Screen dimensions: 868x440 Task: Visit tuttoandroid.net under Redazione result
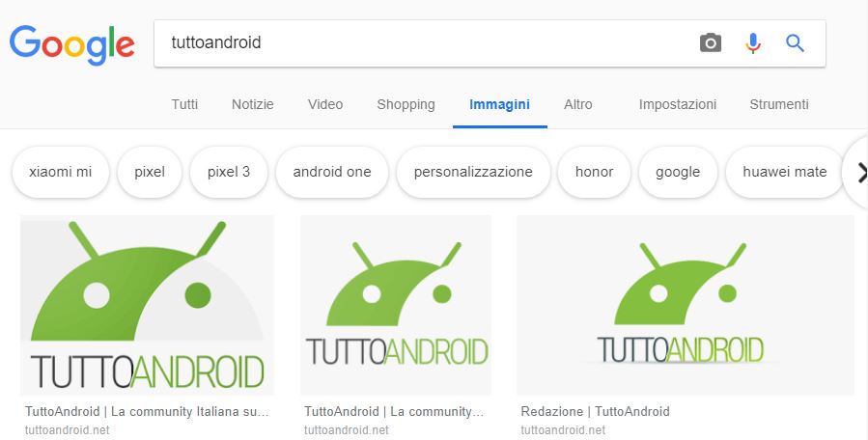coord(563,430)
